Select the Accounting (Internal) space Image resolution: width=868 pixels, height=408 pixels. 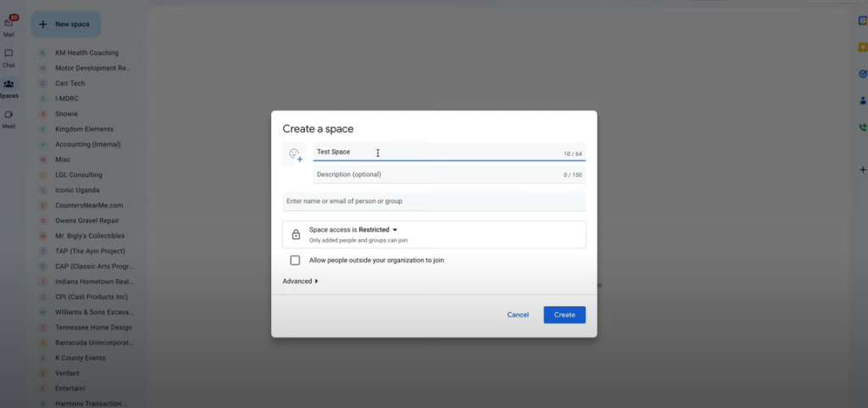pyautogui.click(x=89, y=144)
